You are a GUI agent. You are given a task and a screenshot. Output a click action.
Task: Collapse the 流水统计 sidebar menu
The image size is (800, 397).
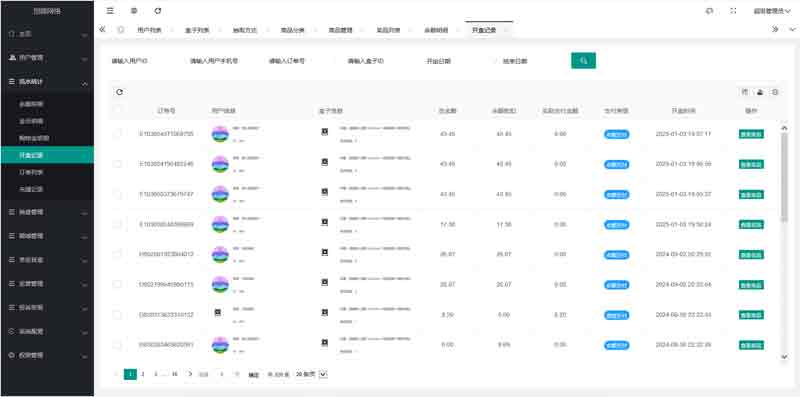coord(47,82)
